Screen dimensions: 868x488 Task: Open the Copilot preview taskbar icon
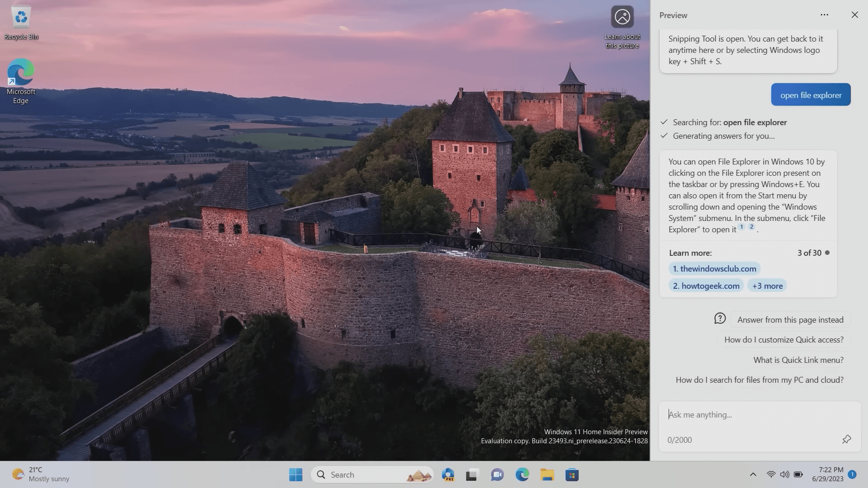448,474
